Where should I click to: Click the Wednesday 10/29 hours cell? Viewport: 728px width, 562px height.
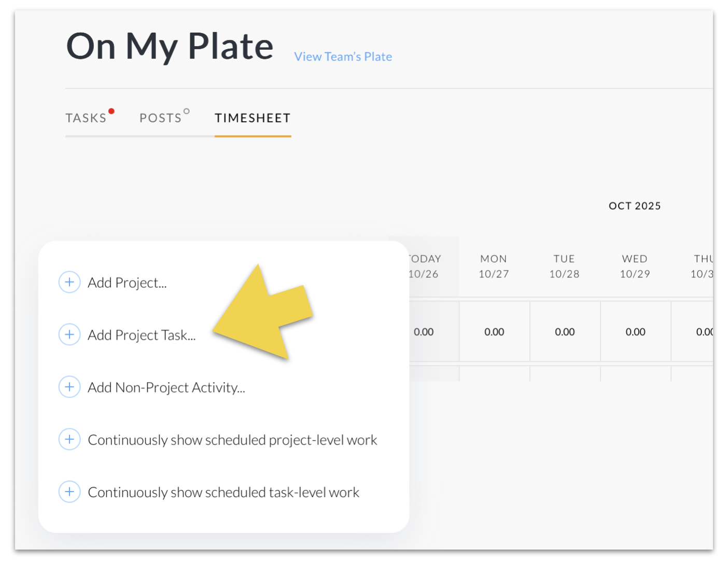[x=635, y=332]
